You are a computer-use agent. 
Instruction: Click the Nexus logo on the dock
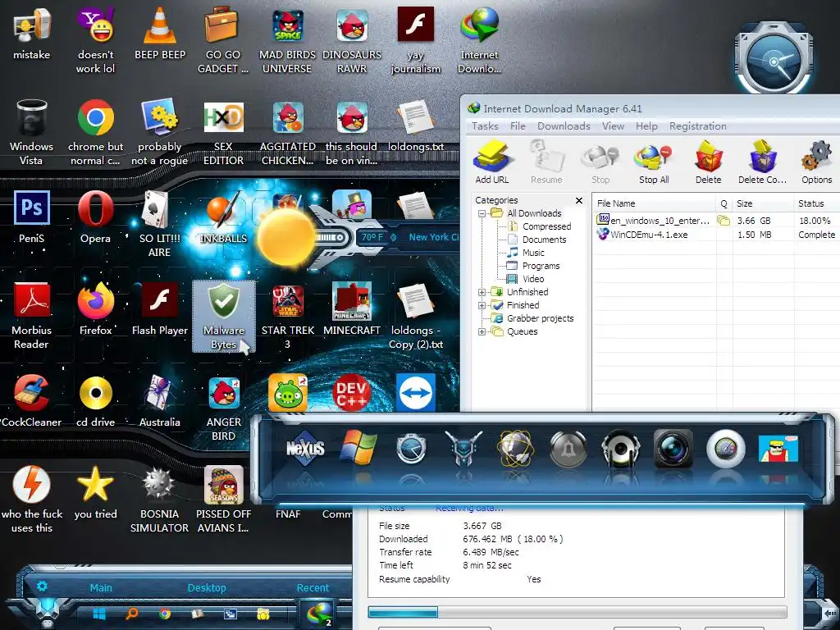[x=305, y=449]
